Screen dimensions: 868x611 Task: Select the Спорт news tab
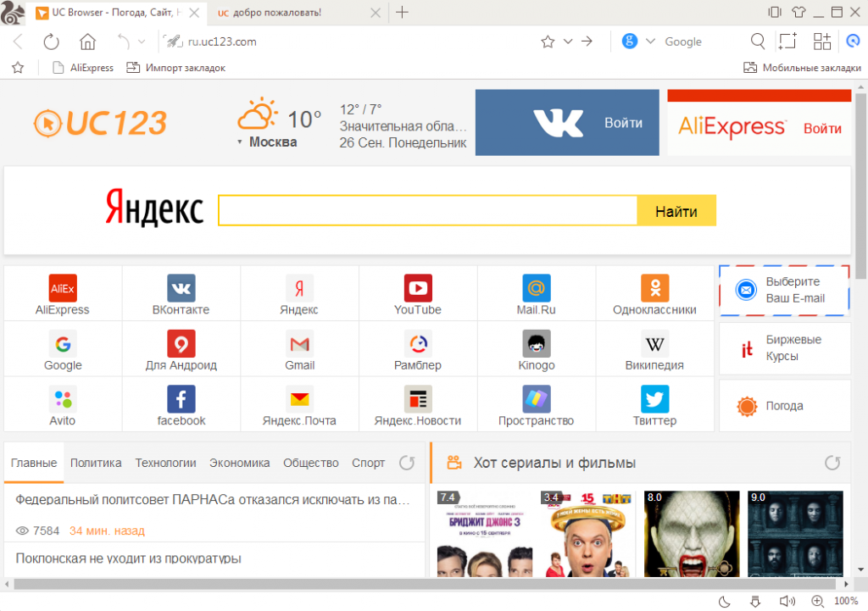pyautogui.click(x=368, y=463)
